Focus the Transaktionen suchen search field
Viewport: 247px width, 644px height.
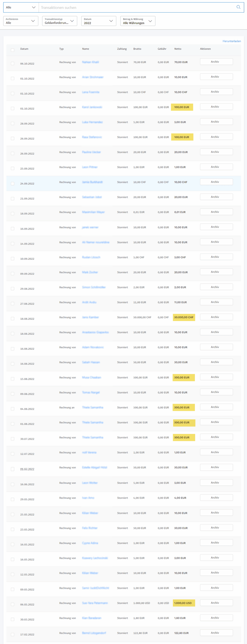point(136,8)
